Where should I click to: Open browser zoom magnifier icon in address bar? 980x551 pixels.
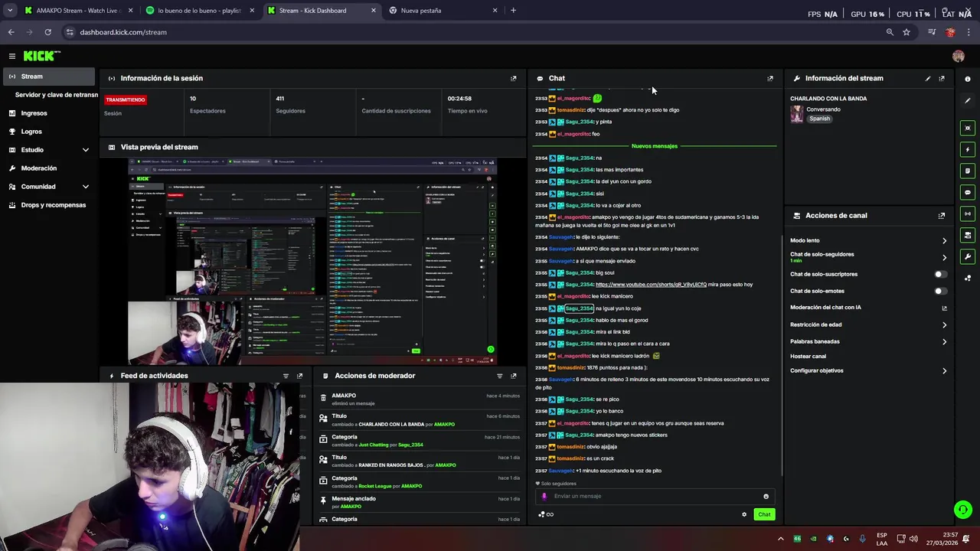point(890,32)
